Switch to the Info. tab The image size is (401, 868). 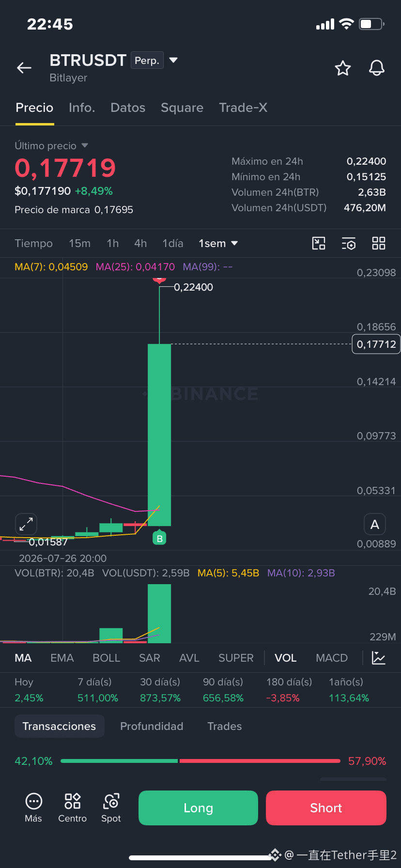pos(82,108)
